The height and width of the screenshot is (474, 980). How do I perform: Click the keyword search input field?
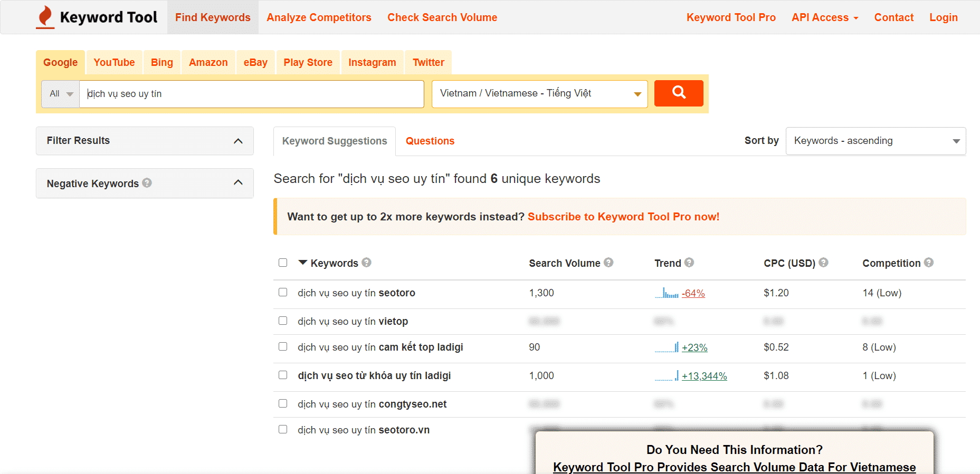point(252,94)
